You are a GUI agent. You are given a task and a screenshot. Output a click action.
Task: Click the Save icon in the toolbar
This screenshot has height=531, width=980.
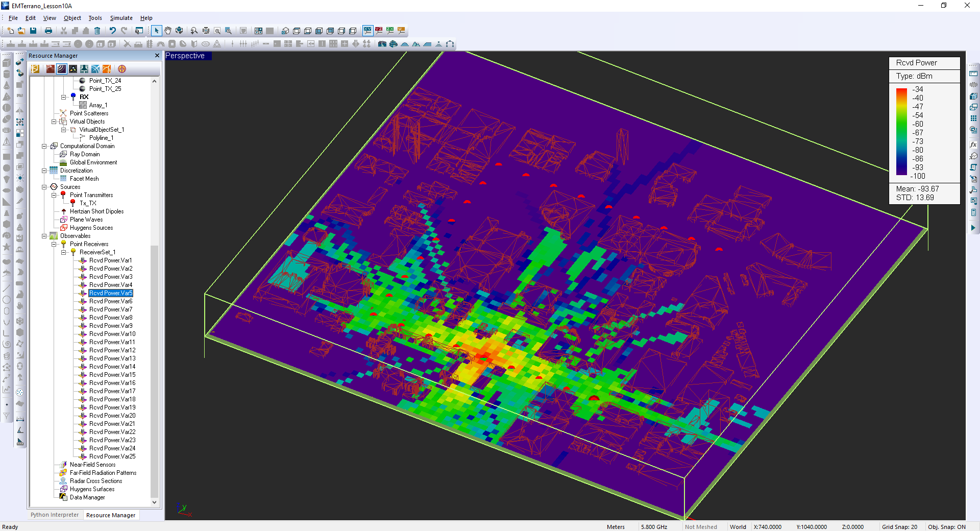(x=33, y=31)
